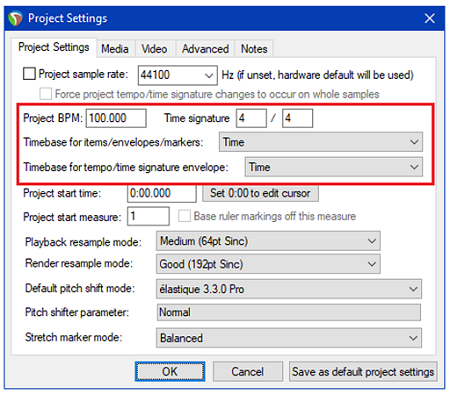Open Render resample mode dropdown
450x394 pixels.
(x=268, y=264)
